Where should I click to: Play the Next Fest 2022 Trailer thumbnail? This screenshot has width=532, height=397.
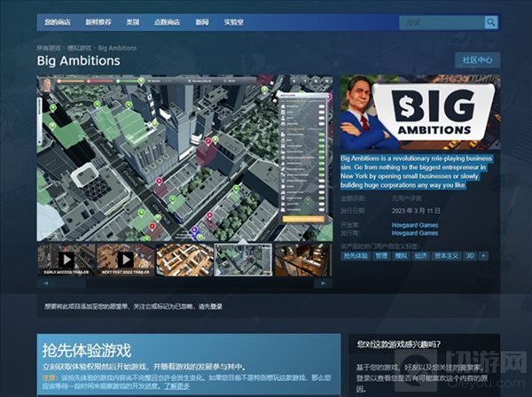pyautogui.click(x=125, y=259)
